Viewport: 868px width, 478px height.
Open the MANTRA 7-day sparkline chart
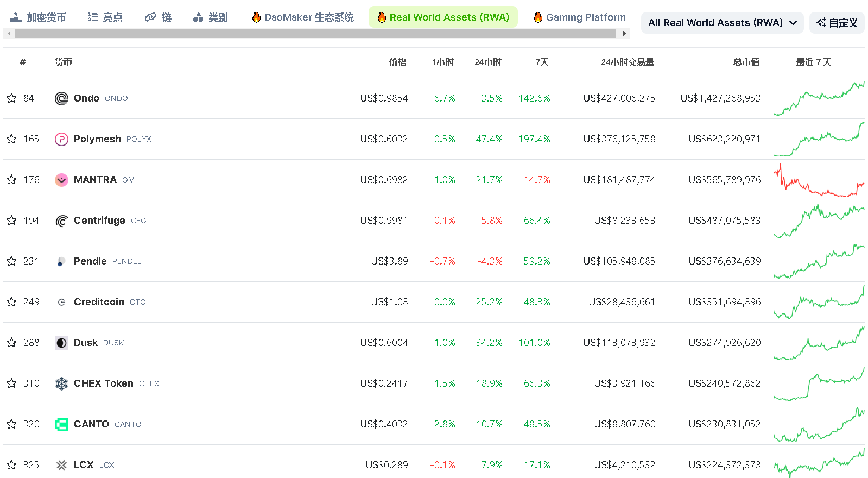tap(819, 180)
